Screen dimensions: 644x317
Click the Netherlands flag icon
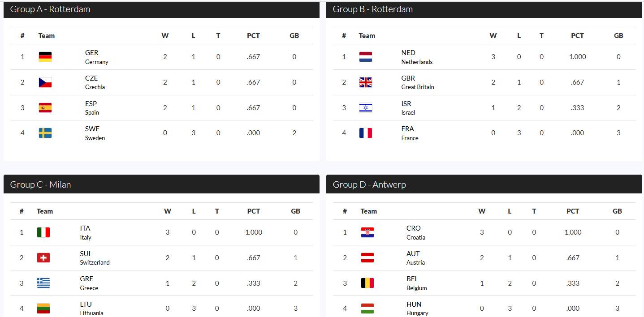[366, 57]
